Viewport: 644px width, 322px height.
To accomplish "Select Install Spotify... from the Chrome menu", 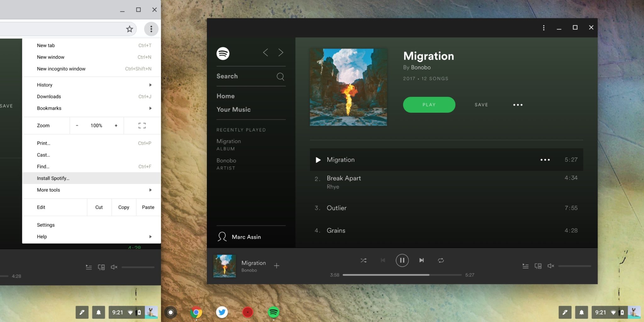I will coord(53,178).
